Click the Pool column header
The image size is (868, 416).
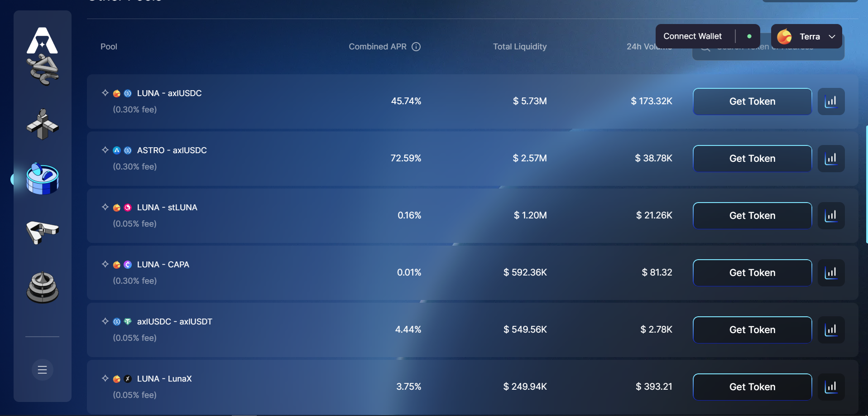109,47
